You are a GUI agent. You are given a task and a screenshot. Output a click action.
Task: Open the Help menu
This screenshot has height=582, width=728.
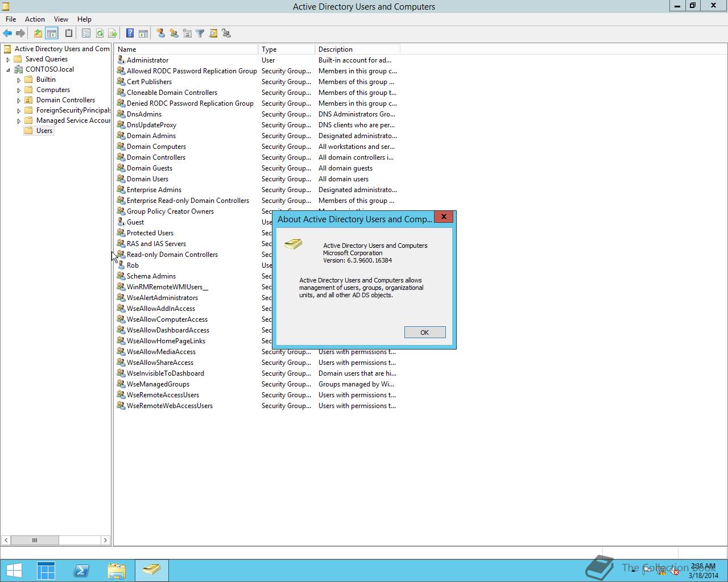(x=84, y=19)
